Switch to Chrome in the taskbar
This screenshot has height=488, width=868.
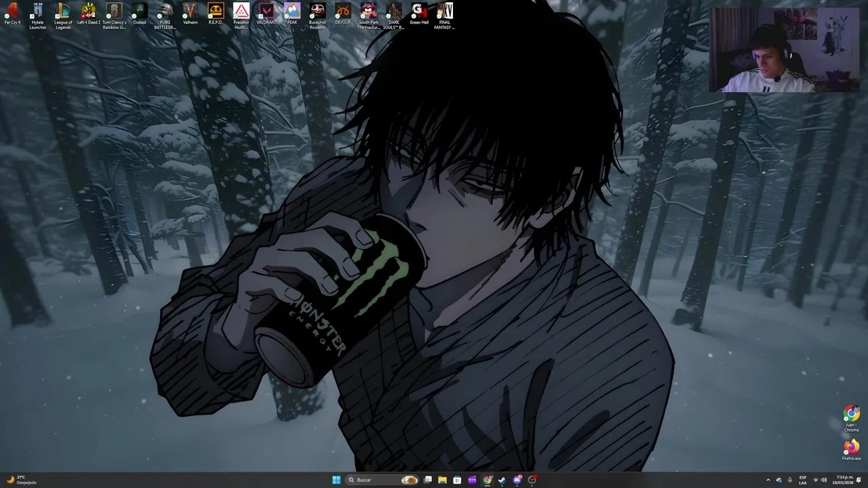(487, 480)
